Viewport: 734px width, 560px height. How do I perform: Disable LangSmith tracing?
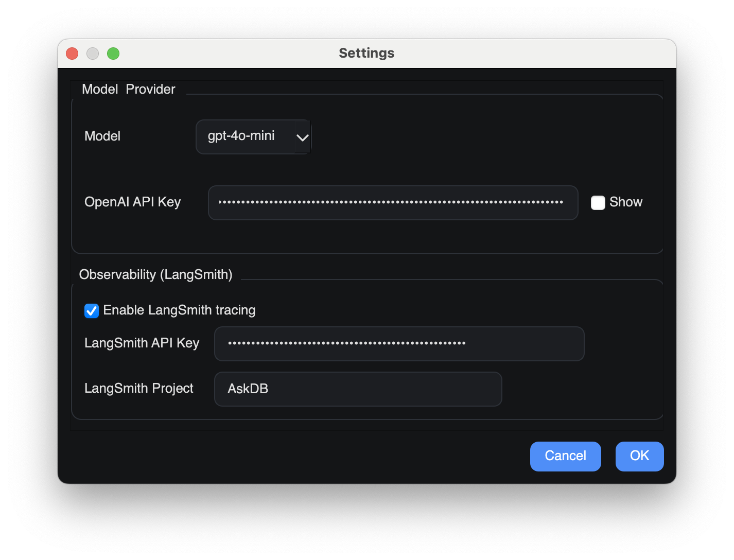pyautogui.click(x=91, y=310)
